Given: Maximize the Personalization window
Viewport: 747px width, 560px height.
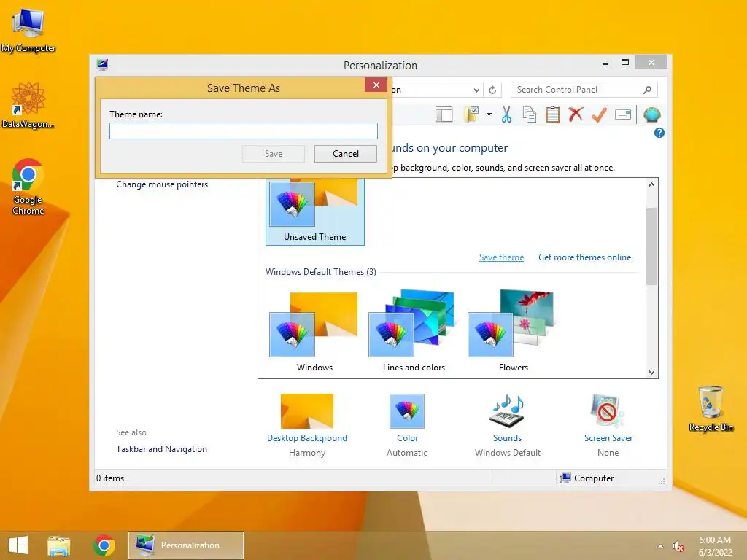Looking at the screenshot, I should [625, 63].
